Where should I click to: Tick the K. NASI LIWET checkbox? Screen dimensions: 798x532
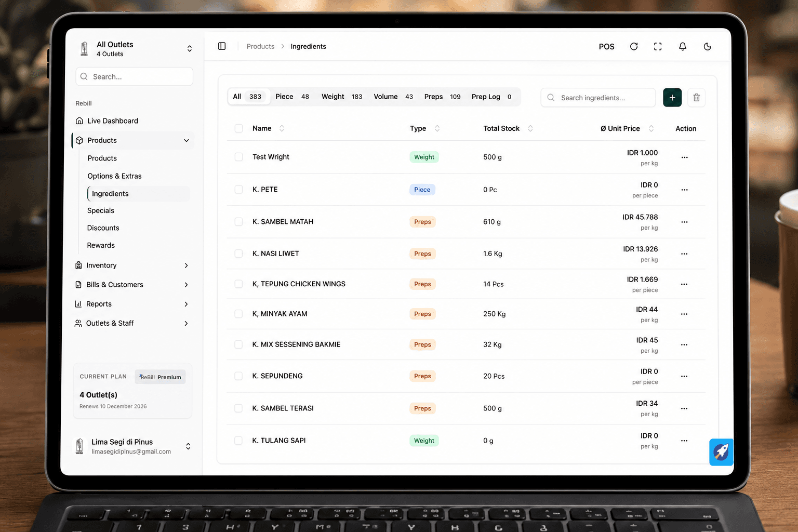(x=238, y=254)
